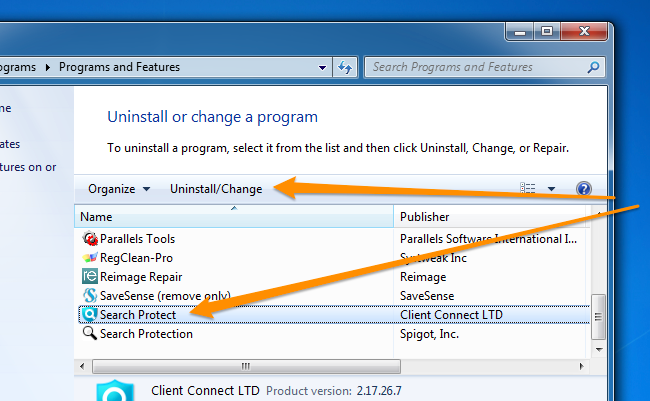Click the horizontal scrollbar right arrow
Image resolution: width=650 pixels, height=401 pixels.
coord(582,366)
